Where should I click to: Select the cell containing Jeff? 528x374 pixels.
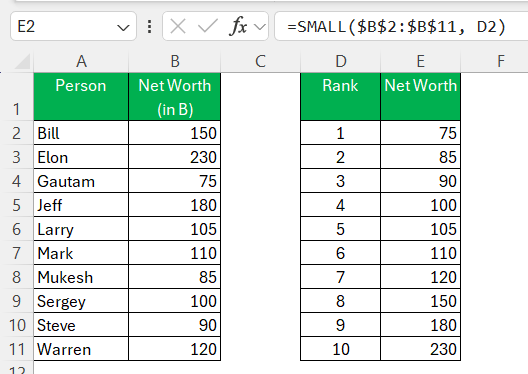(x=81, y=205)
